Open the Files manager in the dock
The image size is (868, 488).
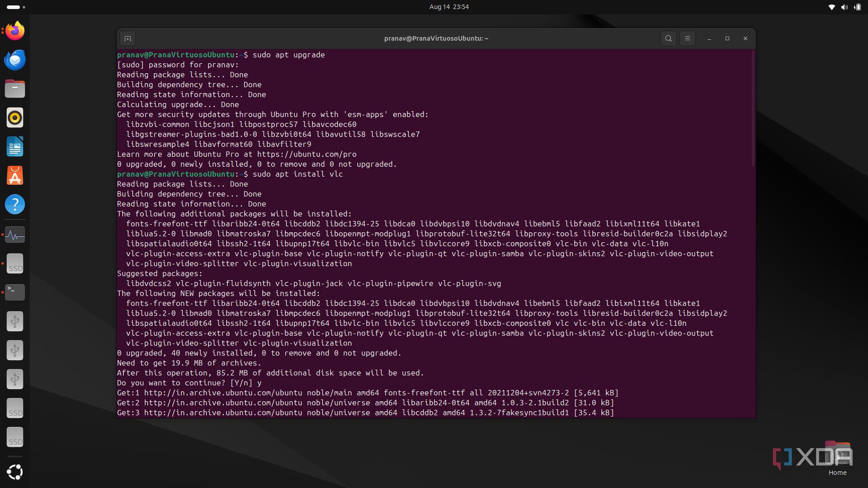15,89
